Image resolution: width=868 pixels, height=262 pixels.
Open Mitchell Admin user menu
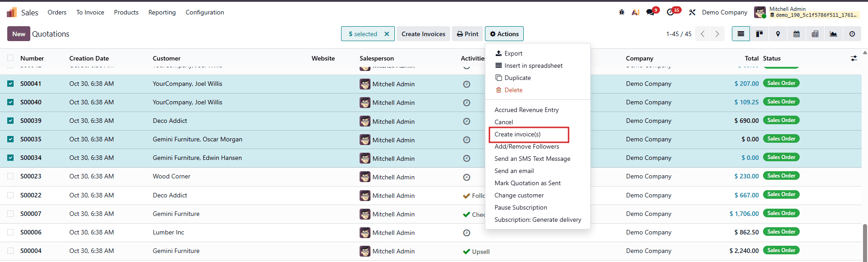click(806, 12)
